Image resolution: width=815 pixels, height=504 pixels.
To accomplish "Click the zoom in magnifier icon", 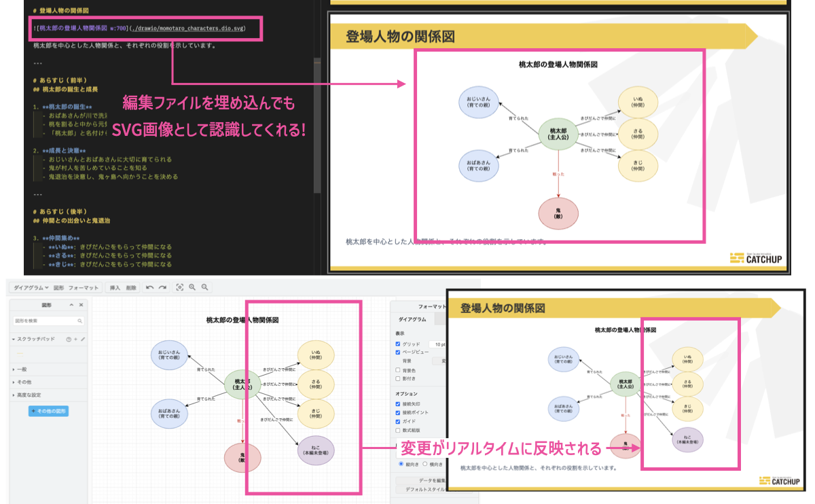I will pos(192,288).
